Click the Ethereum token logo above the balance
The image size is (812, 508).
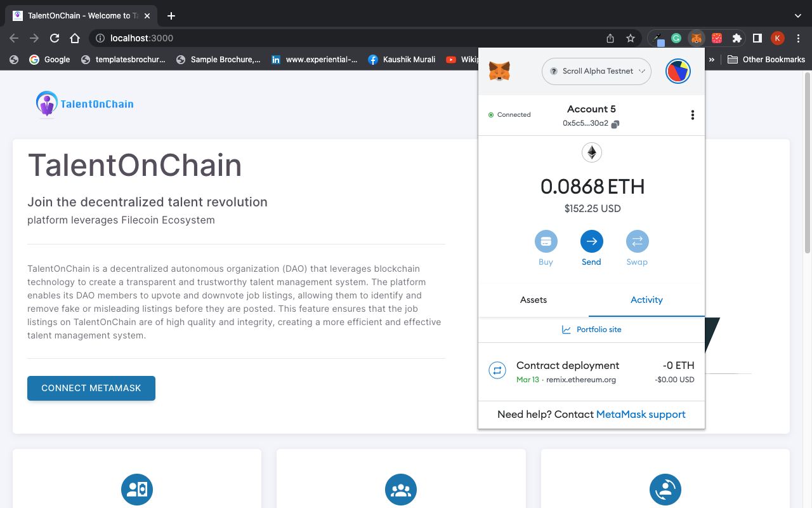click(x=592, y=152)
